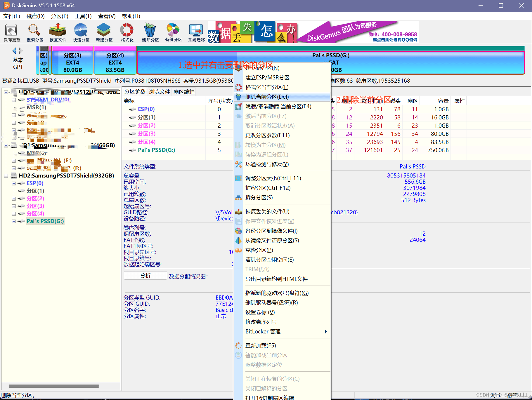Expand SYSTEM_DRV(0) in the disk tree
Screen dimensions: 532x400
tap(14, 100)
